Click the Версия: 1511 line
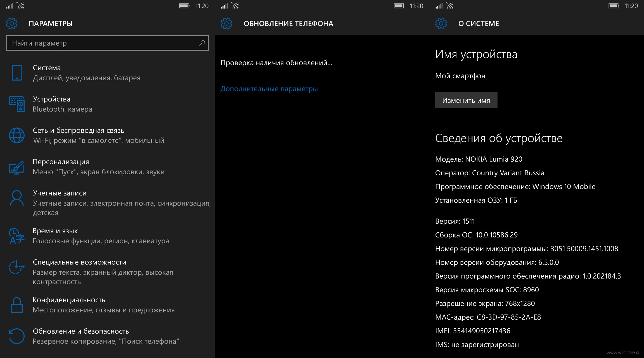644x358 pixels. (x=455, y=221)
